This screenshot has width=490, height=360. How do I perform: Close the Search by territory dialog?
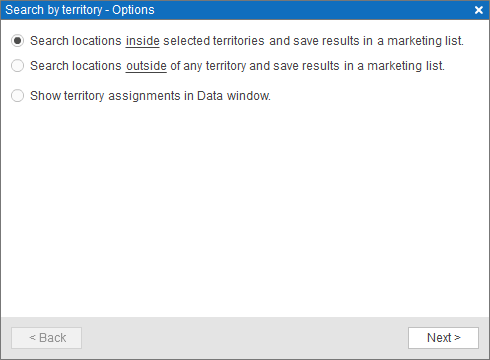[479, 10]
